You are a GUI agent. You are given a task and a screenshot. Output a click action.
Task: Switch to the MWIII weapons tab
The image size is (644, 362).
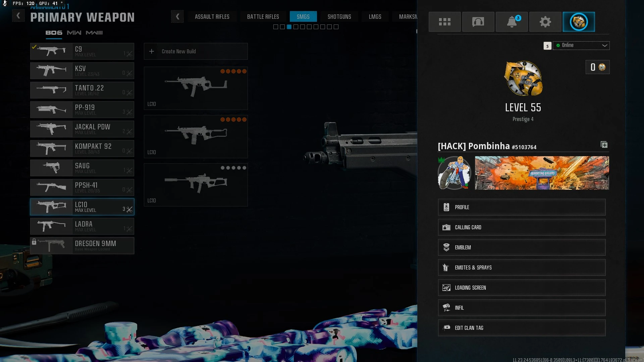point(94,33)
